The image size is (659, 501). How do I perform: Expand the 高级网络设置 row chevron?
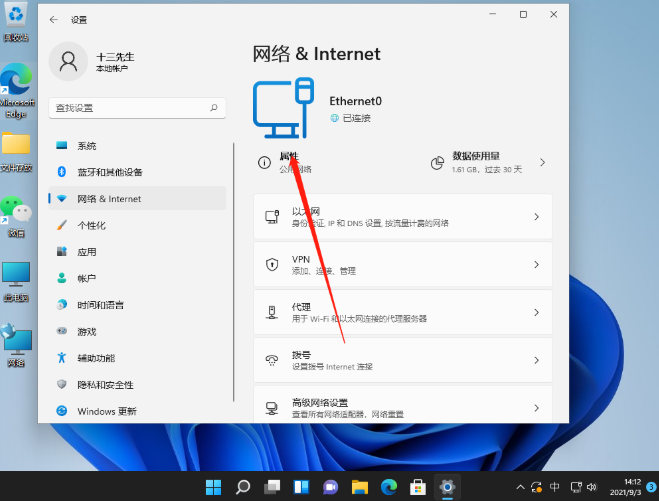point(537,408)
